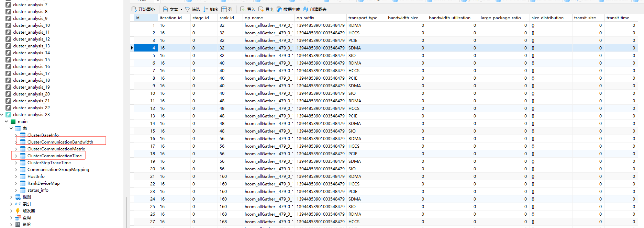644x228 pixels.
Task: Select the cluster_analysis_20 database icon
Action: [x=8, y=94]
